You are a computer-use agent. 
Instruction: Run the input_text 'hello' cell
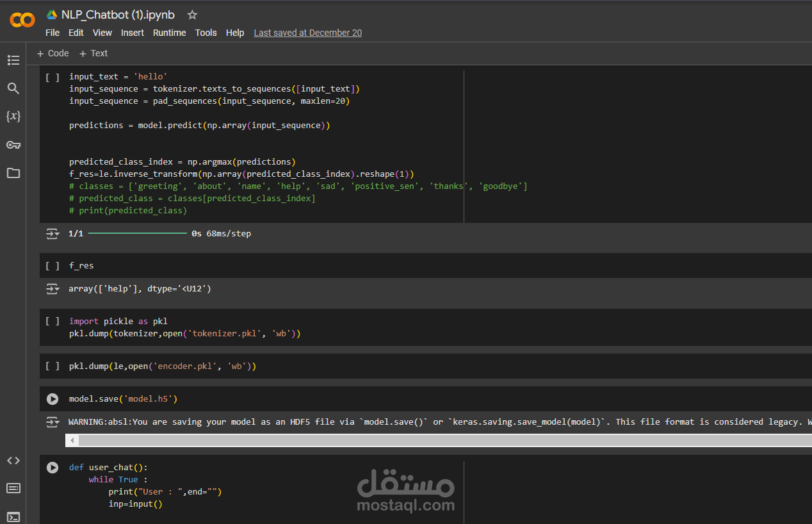pyautogui.click(x=53, y=77)
